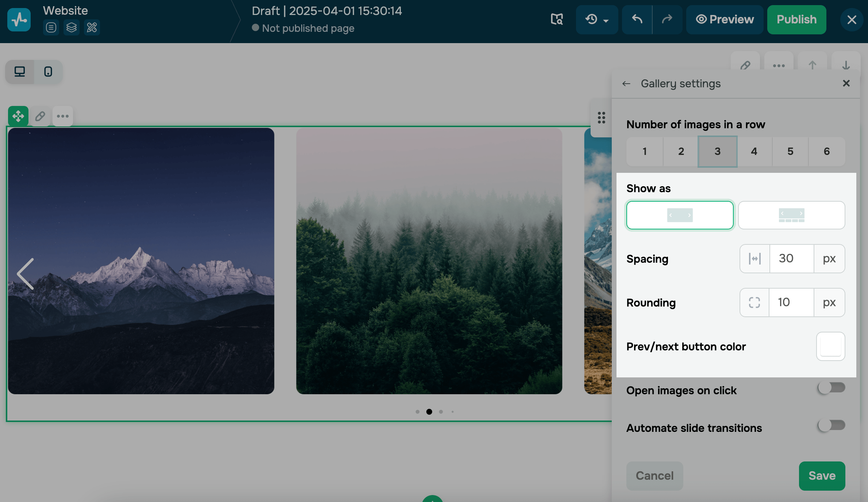868x502 pixels.
Task: Click the design tools icon under Website
Action: (92, 27)
